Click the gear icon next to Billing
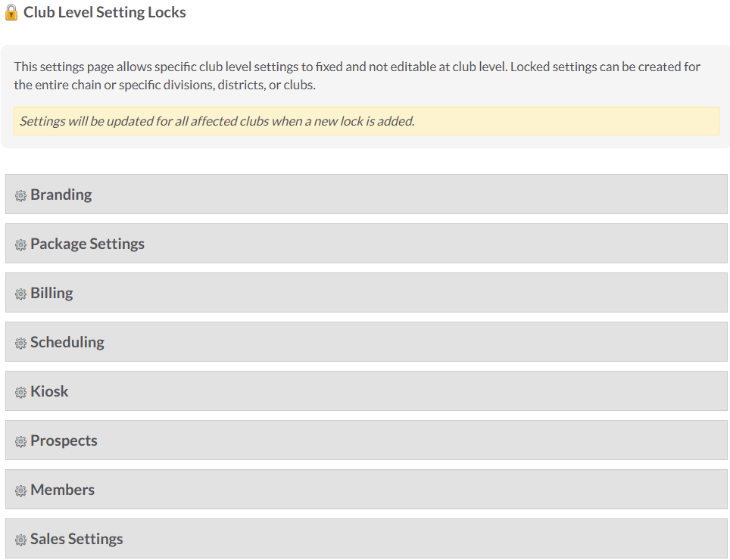730x560 pixels. tap(20, 294)
